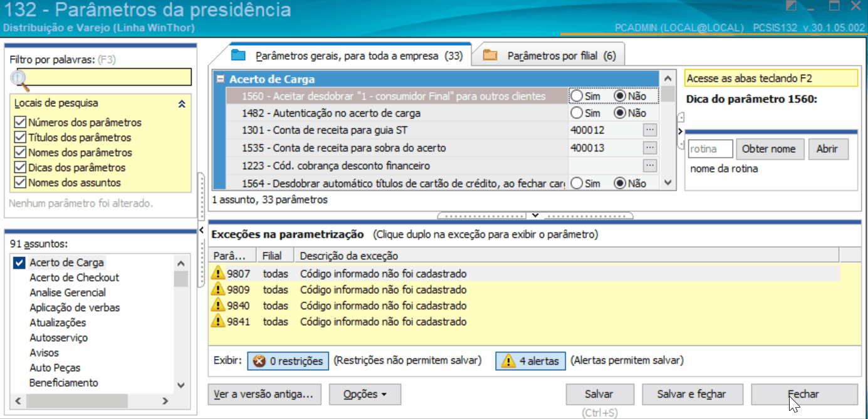
Task: Click Ver a versão antiga button
Action: 264,395
